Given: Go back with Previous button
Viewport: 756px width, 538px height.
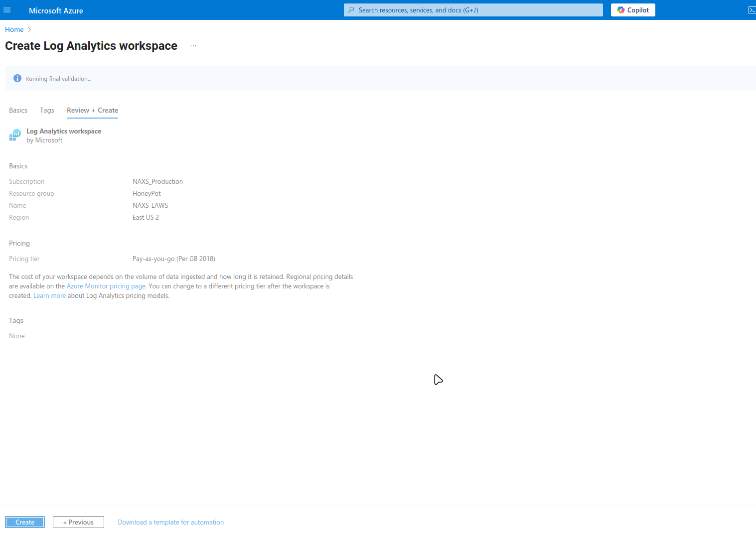Looking at the screenshot, I should pyautogui.click(x=78, y=522).
